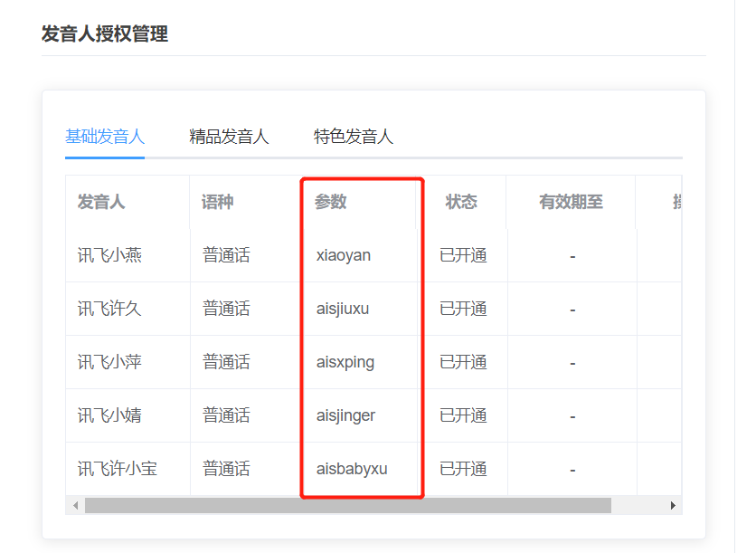Viewport: 756px width, 553px height.
Task: Click the 参数 column header
Action: (331, 202)
